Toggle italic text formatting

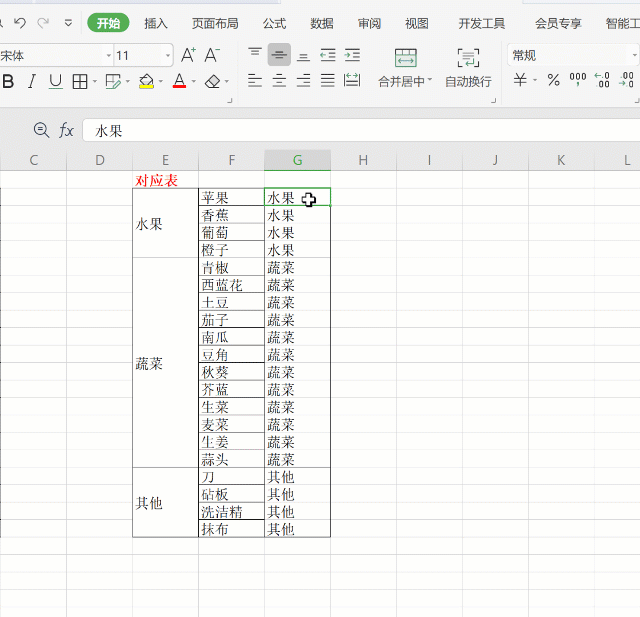point(31,81)
